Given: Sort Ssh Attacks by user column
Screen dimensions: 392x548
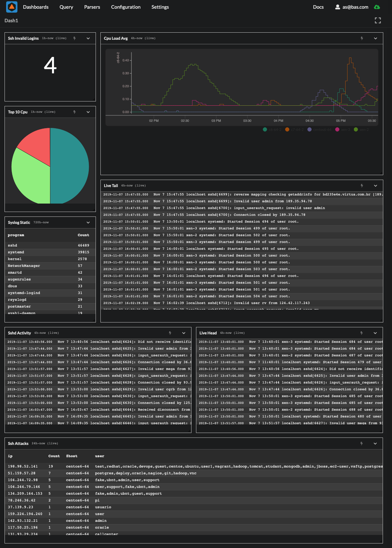Looking at the screenshot, I should [x=99, y=456].
